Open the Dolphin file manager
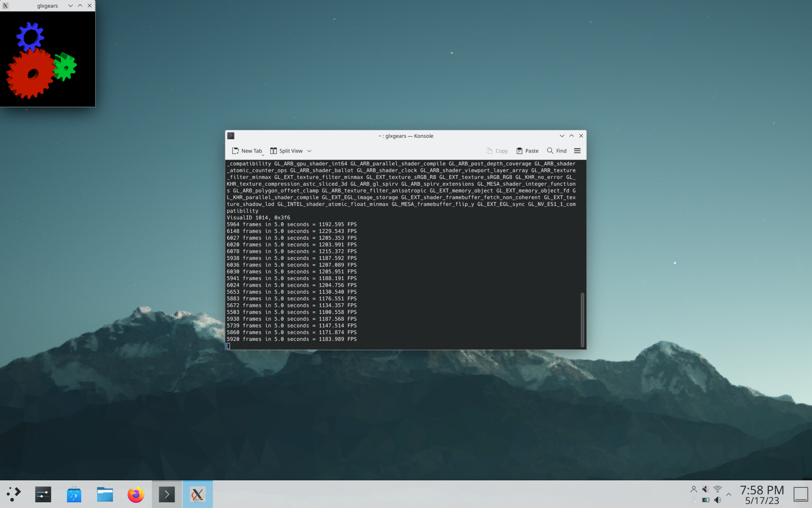Viewport: 812px width, 508px height. click(x=105, y=494)
